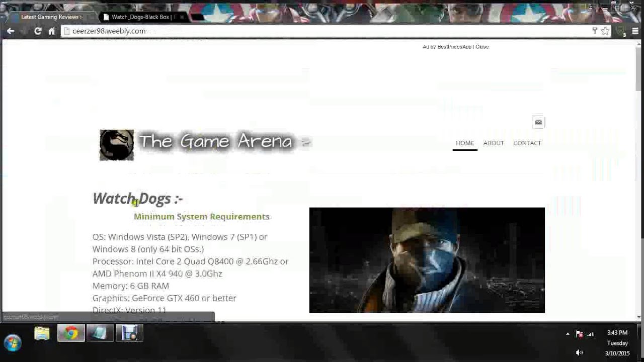Open the Action Center flag icon
Viewport: 644px width, 362px height.
pos(580,334)
